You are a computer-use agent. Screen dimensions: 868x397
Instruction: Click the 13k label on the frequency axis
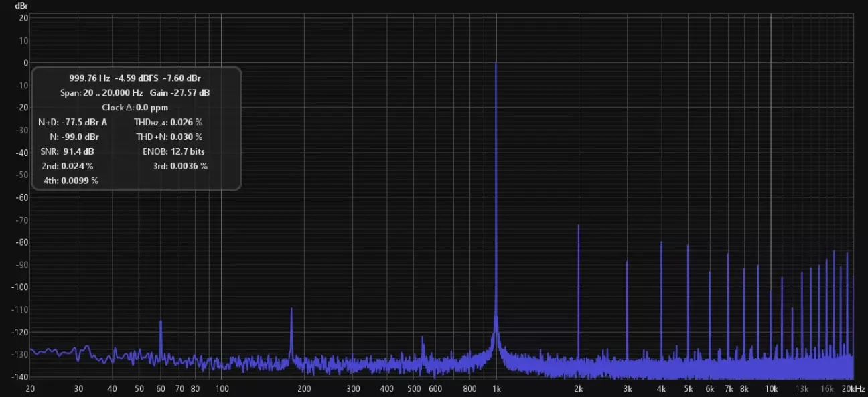pyautogui.click(x=802, y=389)
